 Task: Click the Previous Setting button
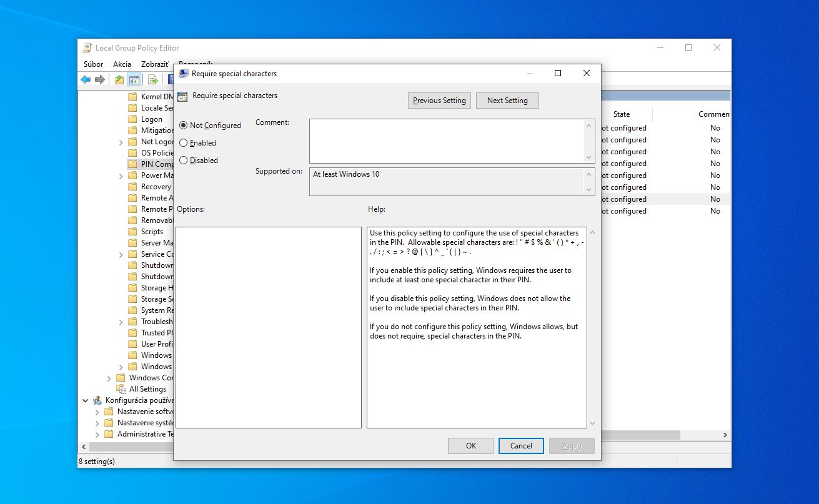tap(439, 101)
